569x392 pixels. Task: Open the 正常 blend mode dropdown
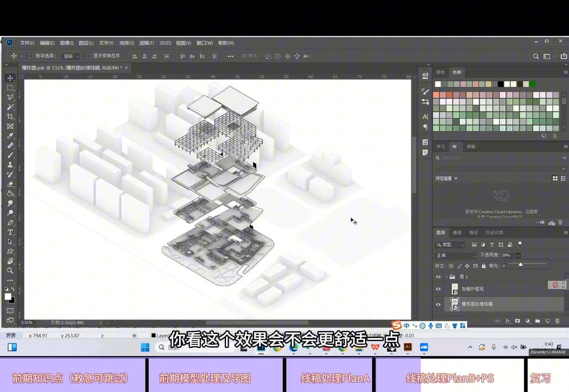tap(456, 256)
